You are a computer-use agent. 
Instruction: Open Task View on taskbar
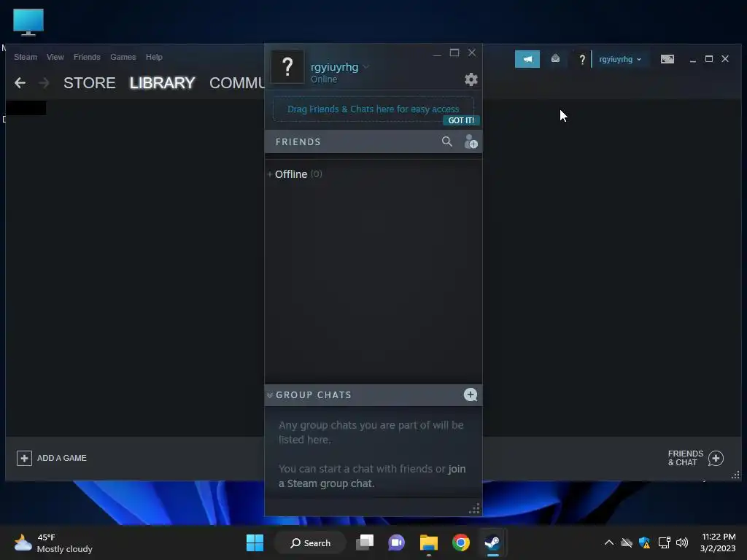point(365,542)
